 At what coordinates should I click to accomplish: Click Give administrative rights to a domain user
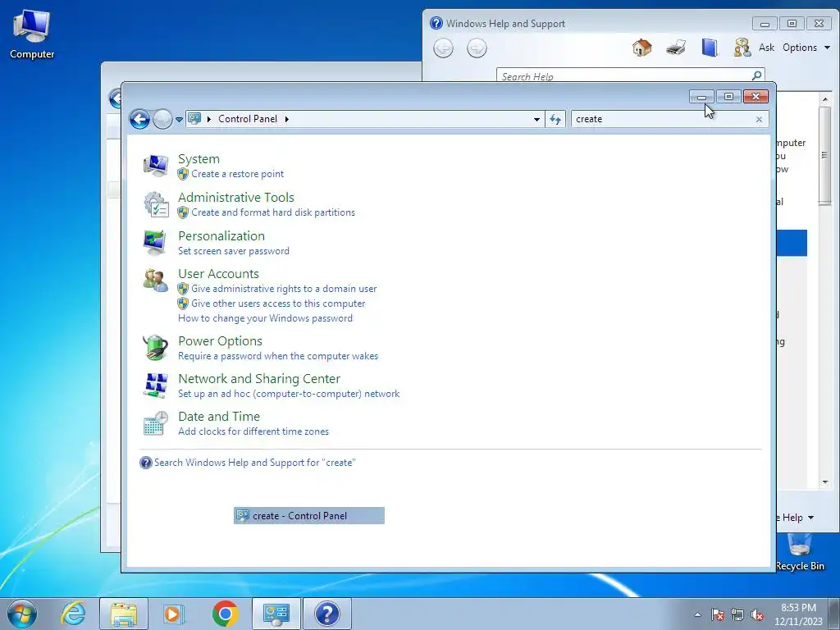point(284,289)
